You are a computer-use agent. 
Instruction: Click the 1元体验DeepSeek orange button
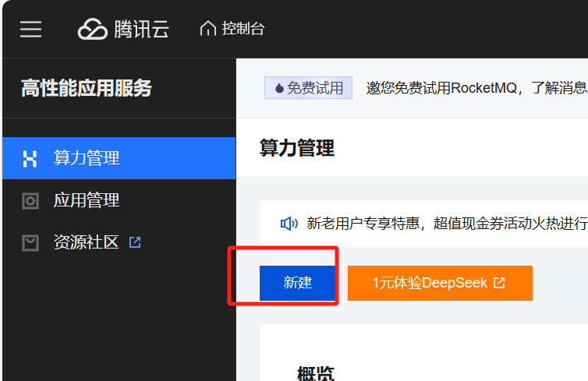tap(440, 283)
